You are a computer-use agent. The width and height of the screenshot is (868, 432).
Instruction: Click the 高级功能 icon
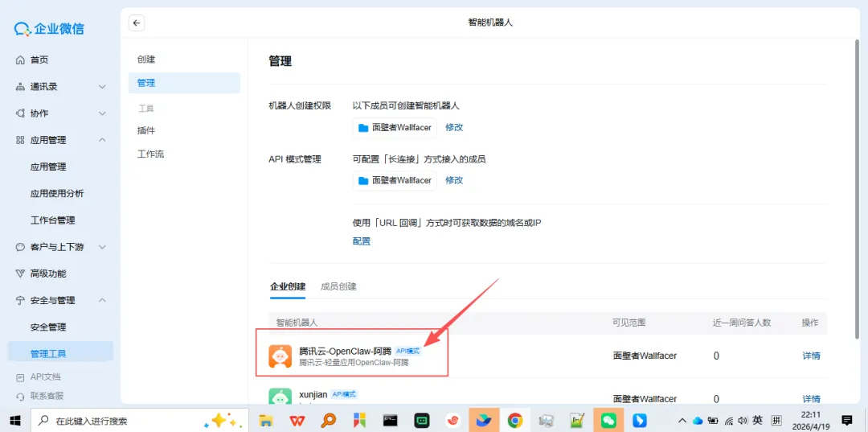[20, 274]
